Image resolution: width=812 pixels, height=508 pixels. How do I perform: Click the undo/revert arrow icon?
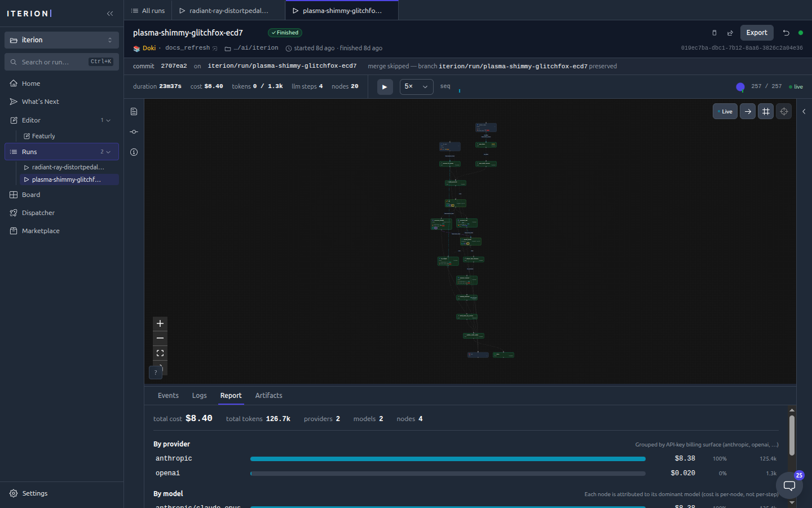point(786,33)
